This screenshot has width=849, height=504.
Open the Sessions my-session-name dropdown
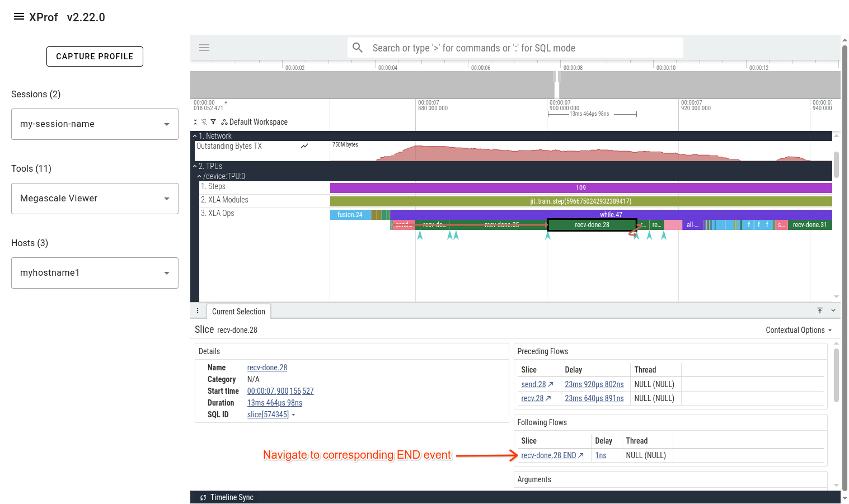[94, 124]
